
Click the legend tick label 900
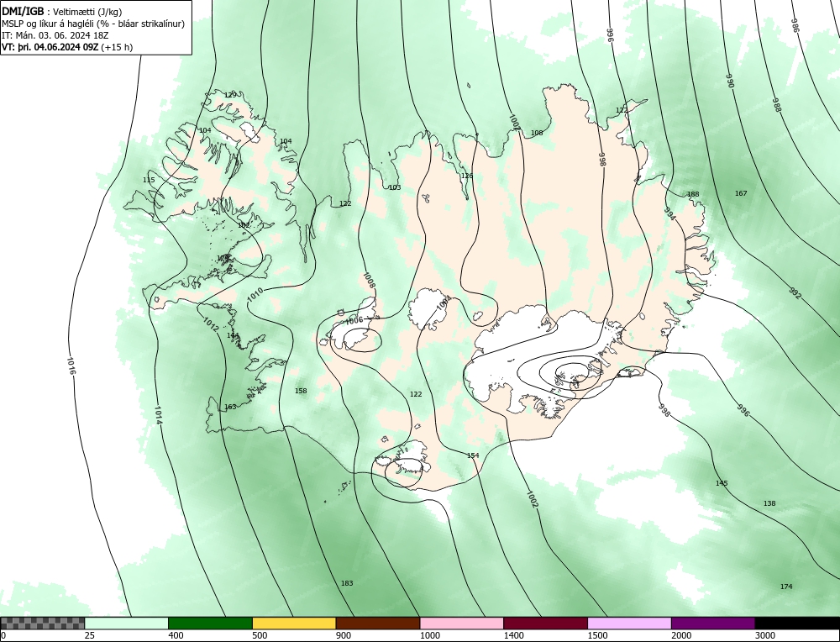344,635
